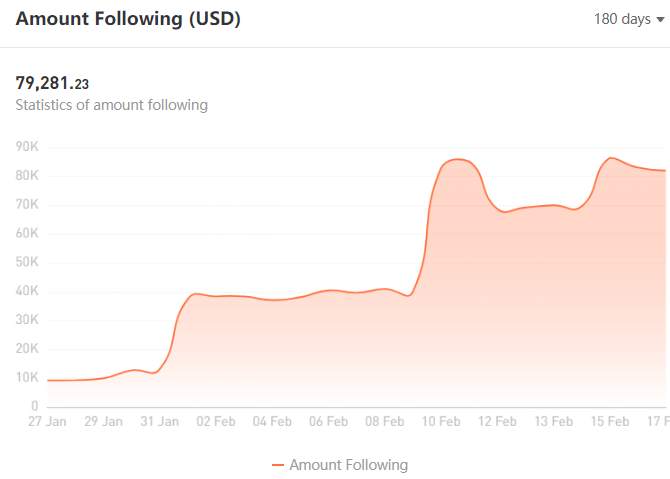Click the 31 Jan x-axis label
670x479 pixels.
[x=159, y=421]
